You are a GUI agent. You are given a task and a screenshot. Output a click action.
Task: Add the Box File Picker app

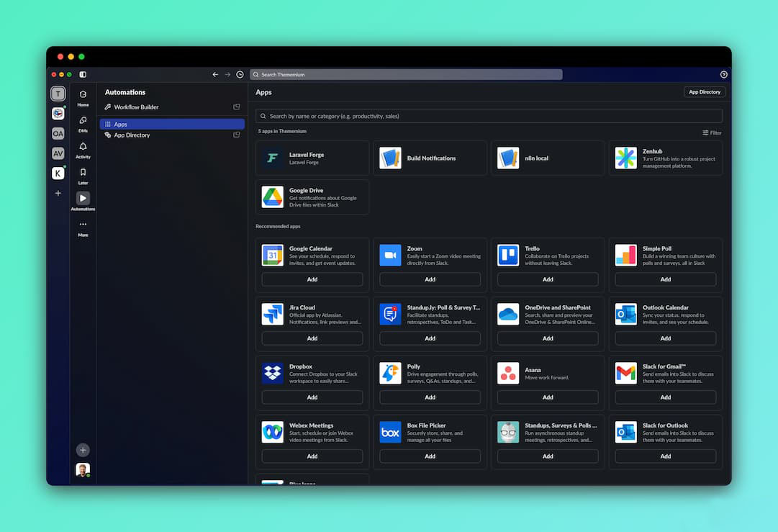pyautogui.click(x=430, y=456)
